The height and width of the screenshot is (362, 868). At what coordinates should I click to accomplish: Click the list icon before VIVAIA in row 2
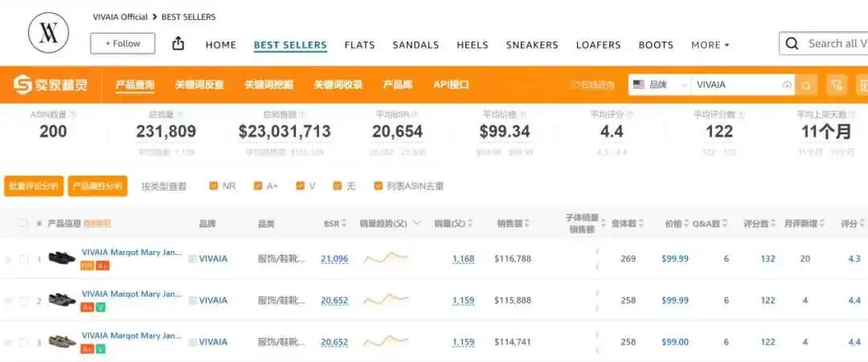point(193,301)
